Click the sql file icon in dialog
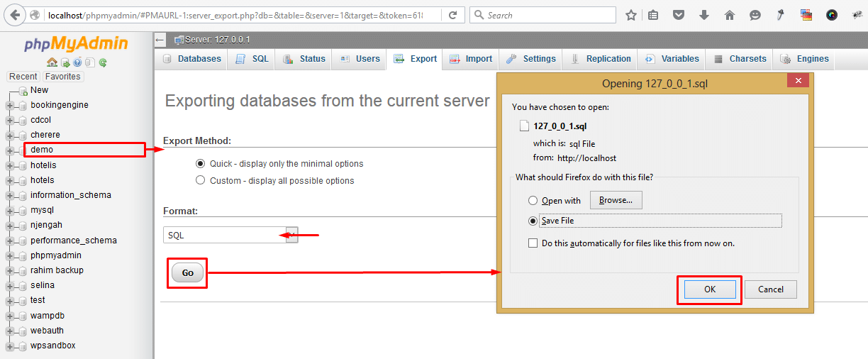This screenshot has height=359, width=868. point(524,126)
